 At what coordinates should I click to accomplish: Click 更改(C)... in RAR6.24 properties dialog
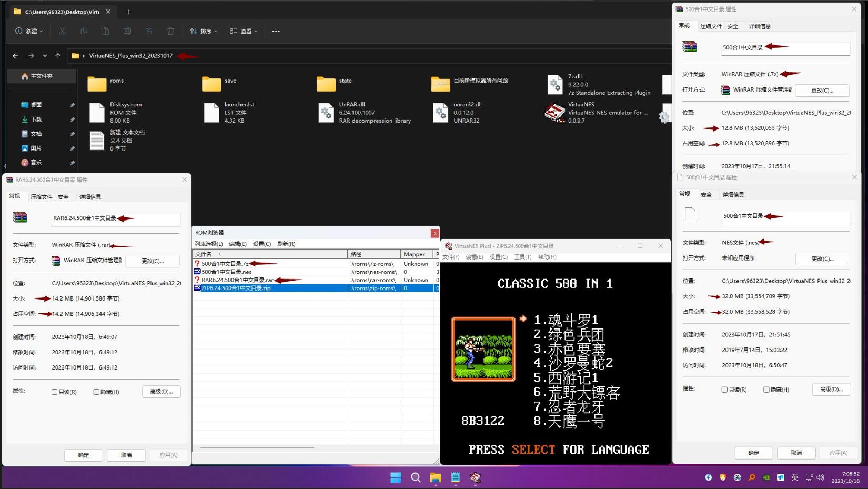pos(153,261)
